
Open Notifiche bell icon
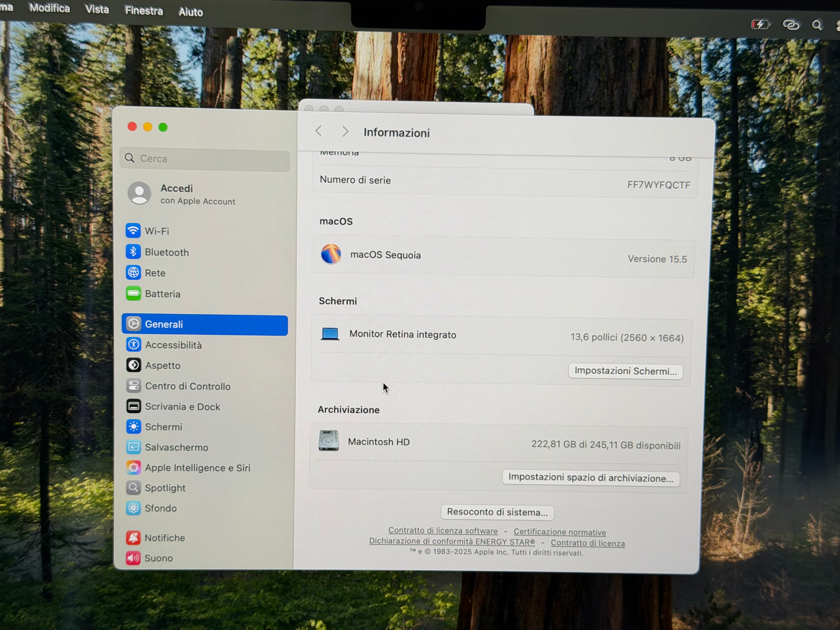pyautogui.click(x=133, y=538)
